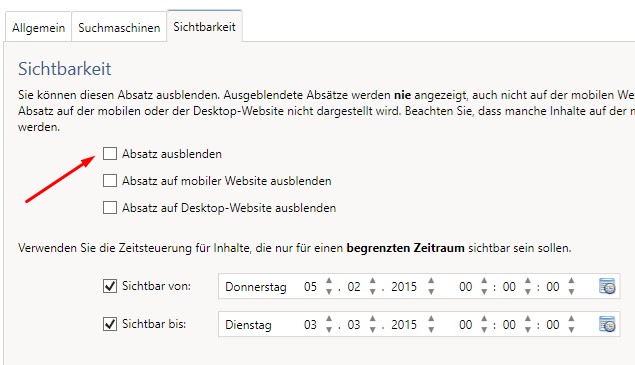Select the Sichtbarkeit tab
This screenshot has height=365, width=635.
point(205,26)
